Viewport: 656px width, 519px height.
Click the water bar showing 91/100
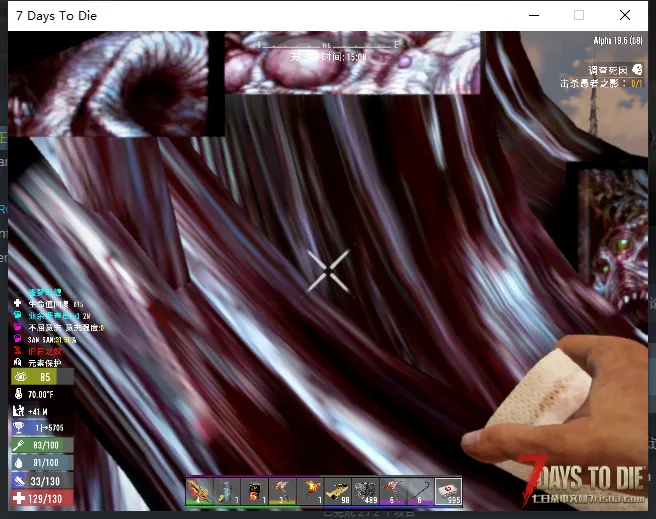pyautogui.click(x=43, y=463)
